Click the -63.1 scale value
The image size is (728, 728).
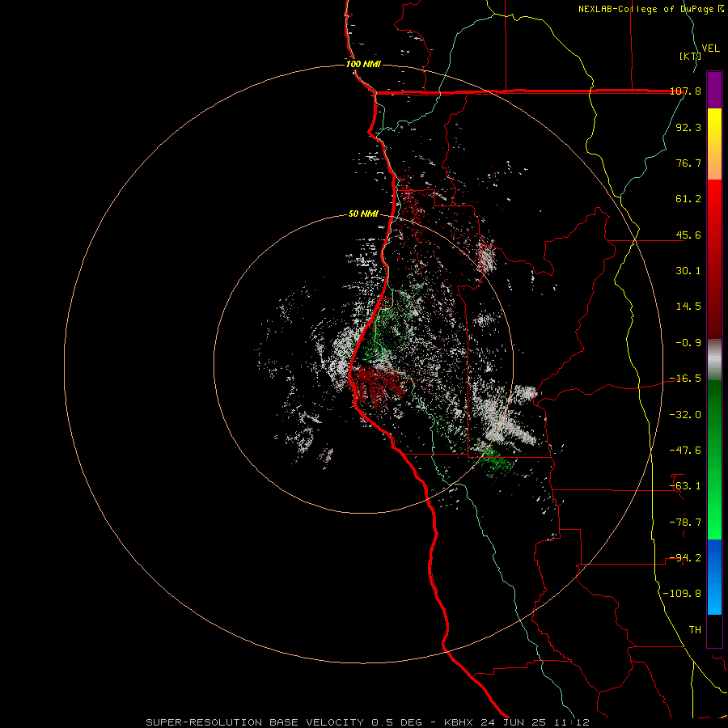pos(685,486)
